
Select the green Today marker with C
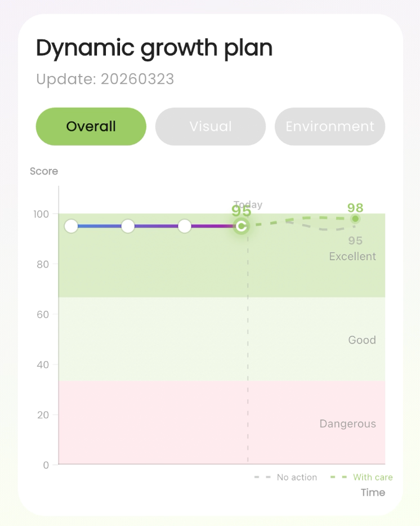tap(241, 226)
